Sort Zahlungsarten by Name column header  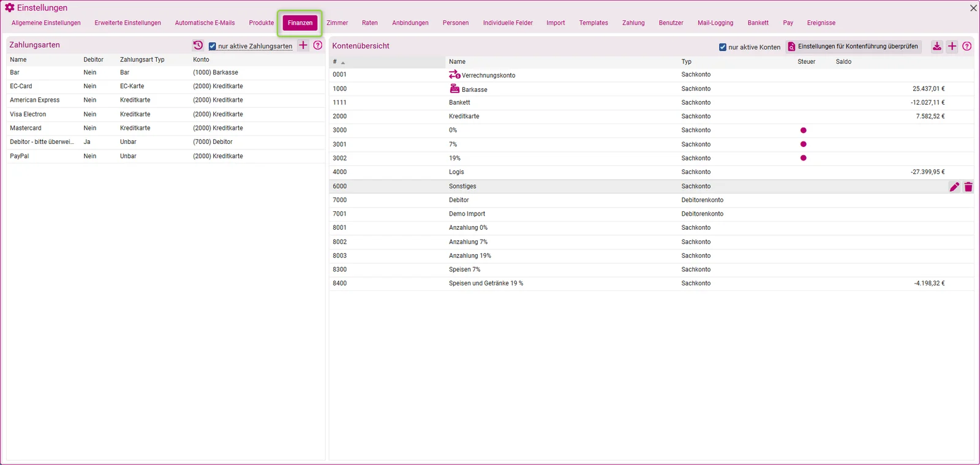click(18, 60)
